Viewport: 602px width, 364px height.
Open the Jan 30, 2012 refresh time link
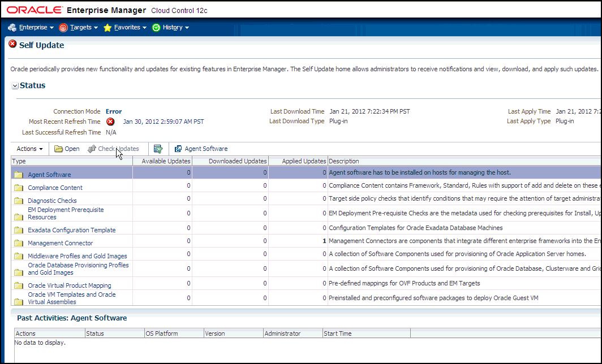164,122
